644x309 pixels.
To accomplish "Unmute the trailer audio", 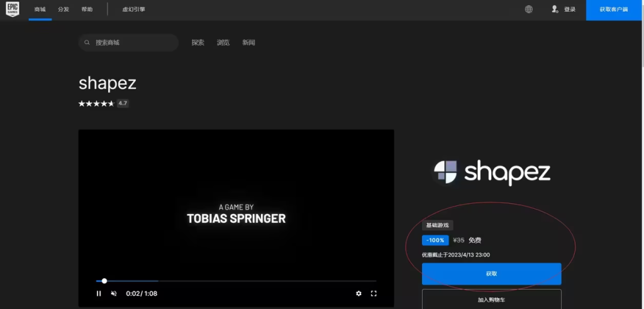I will (x=114, y=293).
